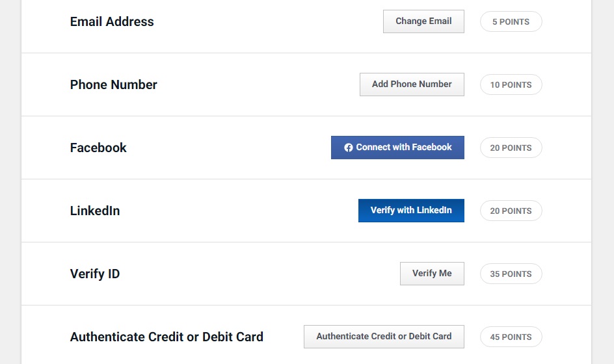Click the Phone Number heading
This screenshot has width=614, height=364.
click(114, 84)
